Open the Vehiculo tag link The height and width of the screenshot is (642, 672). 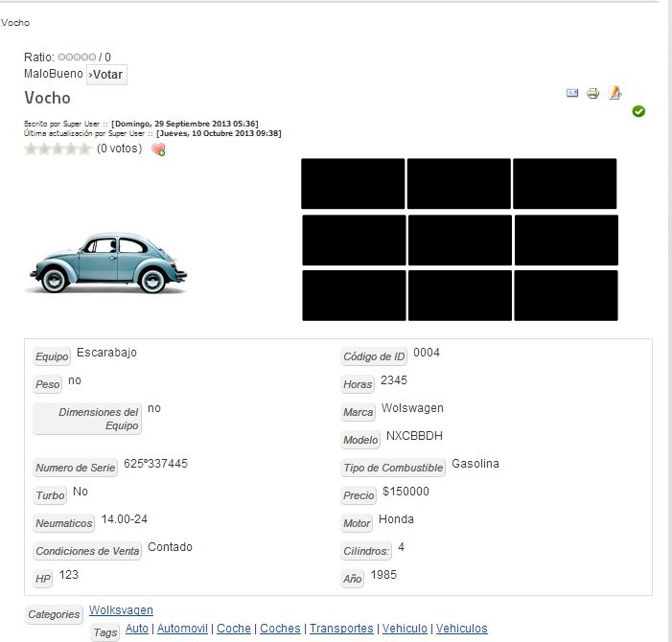click(x=405, y=629)
